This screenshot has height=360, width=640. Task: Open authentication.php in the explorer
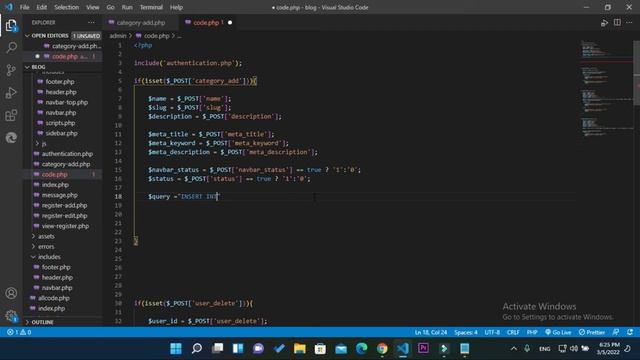click(67, 154)
